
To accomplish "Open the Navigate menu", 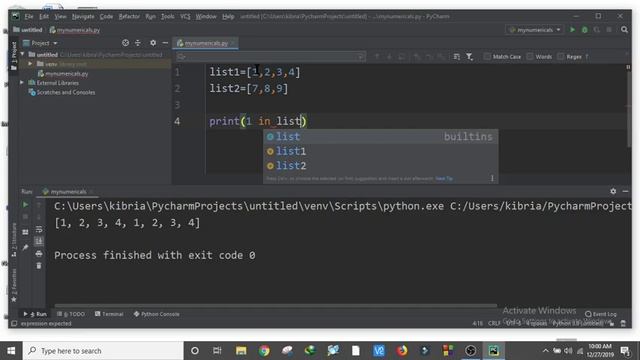I will (x=83, y=16).
